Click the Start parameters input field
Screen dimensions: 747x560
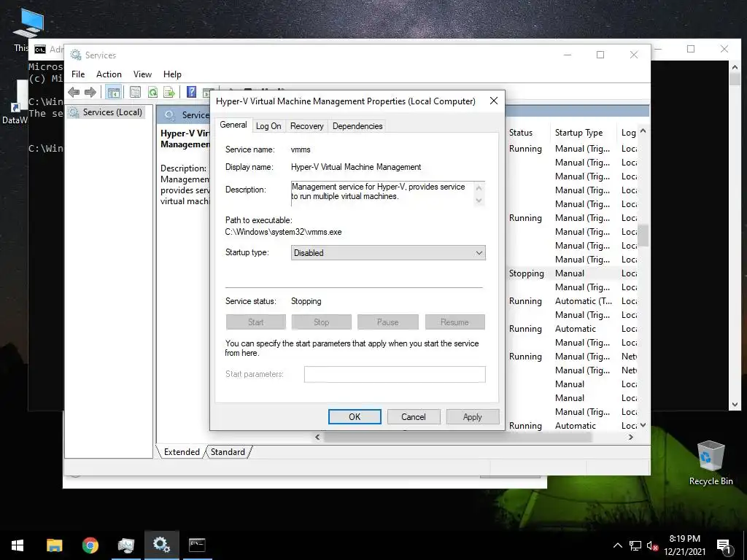(395, 374)
